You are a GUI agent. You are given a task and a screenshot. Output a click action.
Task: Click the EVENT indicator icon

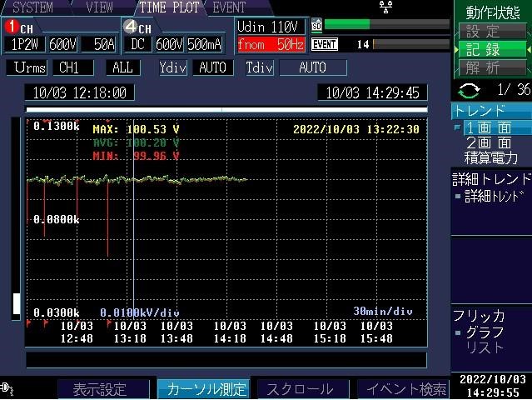(325, 44)
